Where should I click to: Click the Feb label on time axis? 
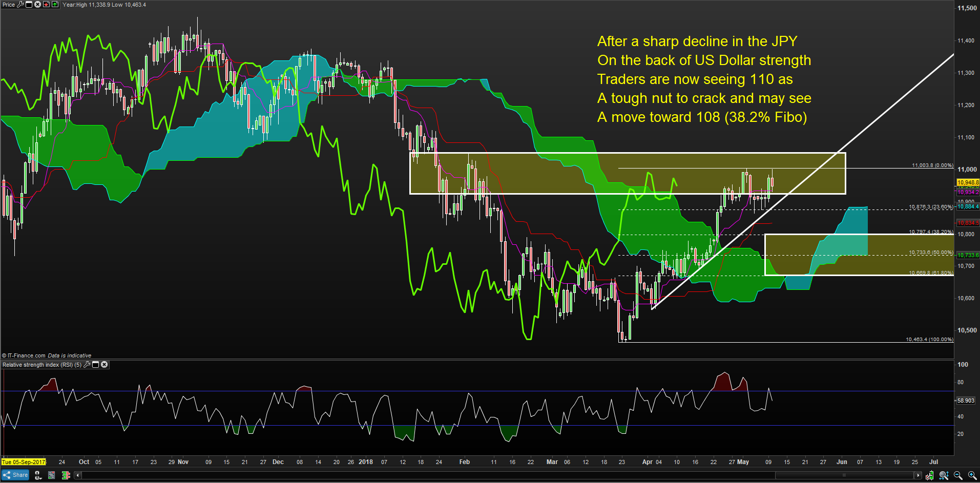tap(465, 462)
